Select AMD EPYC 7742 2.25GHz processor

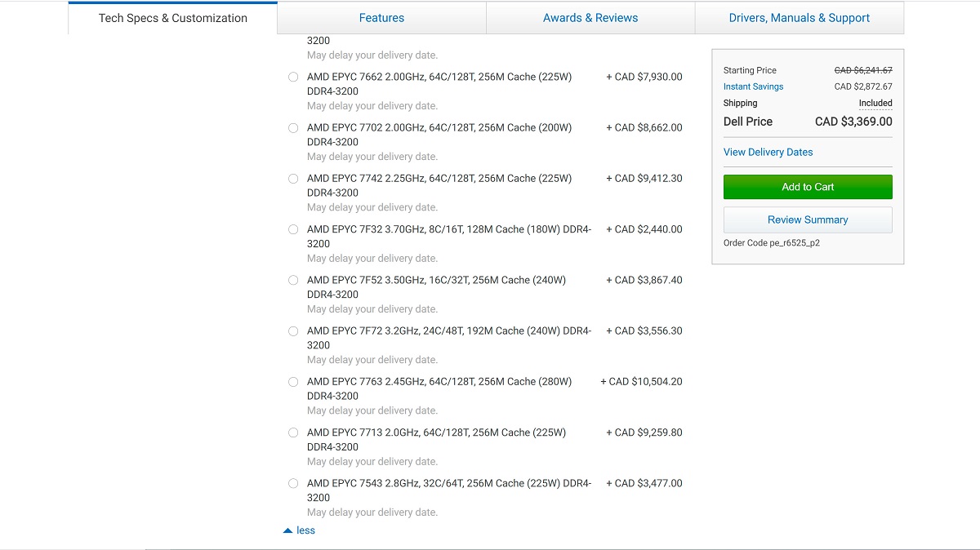[293, 179]
